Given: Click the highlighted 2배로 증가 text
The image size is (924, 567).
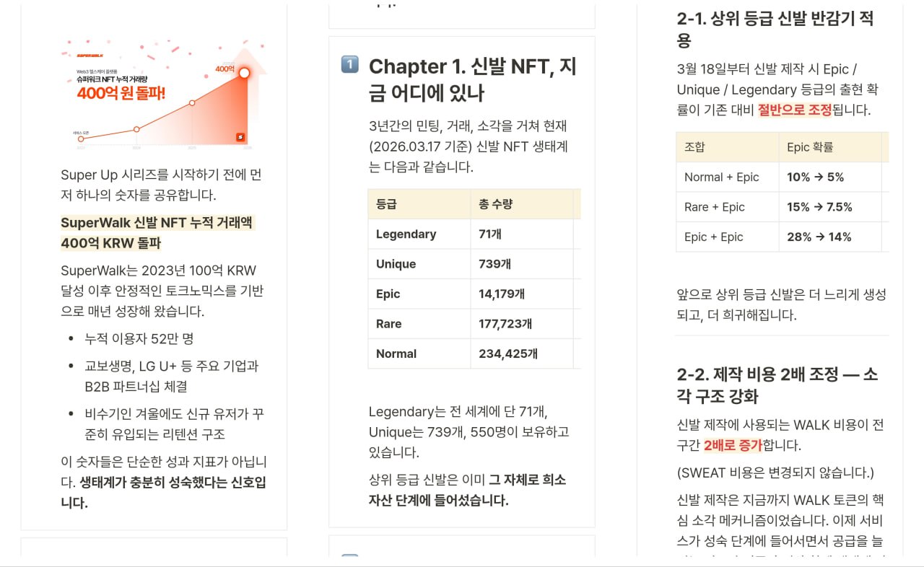Looking at the screenshot, I should [x=732, y=445].
